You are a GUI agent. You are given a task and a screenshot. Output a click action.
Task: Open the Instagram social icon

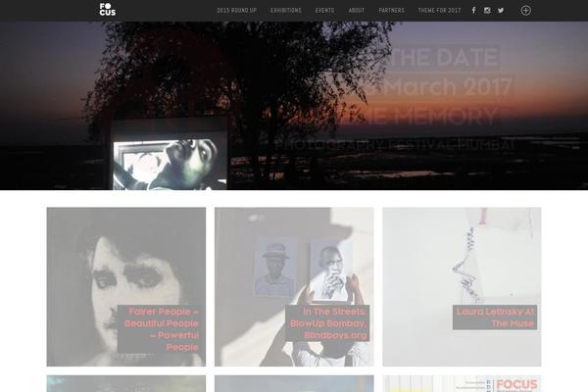(x=487, y=11)
